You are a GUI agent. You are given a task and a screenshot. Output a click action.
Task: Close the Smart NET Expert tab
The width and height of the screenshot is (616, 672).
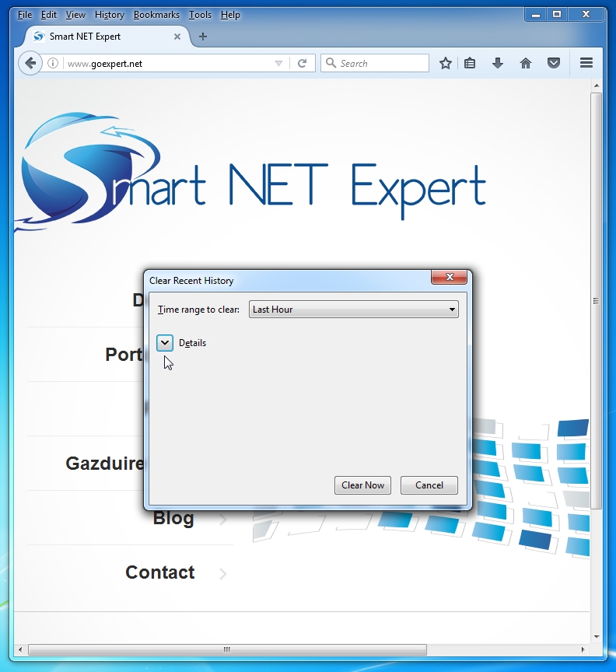[x=177, y=37]
